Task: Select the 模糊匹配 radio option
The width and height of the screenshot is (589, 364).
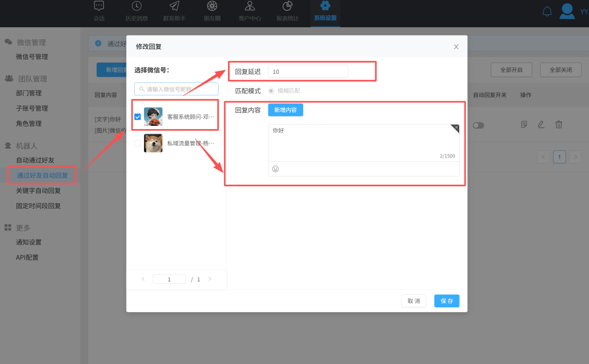Action: tap(271, 91)
